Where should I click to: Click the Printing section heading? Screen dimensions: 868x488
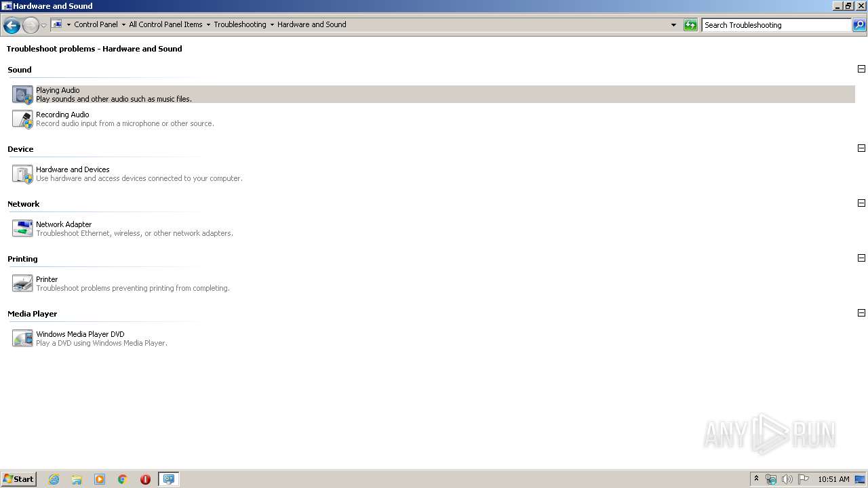click(22, 259)
